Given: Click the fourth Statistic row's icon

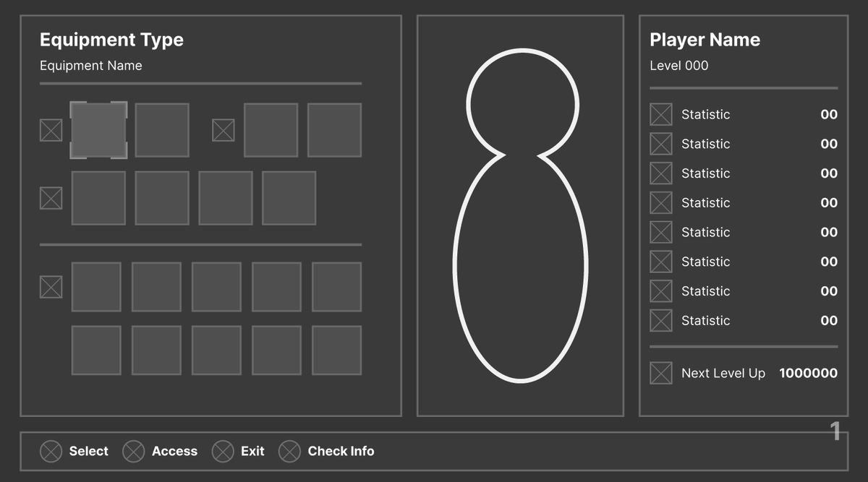Looking at the screenshot, I should pyautogui.click(x=661, y=203).
